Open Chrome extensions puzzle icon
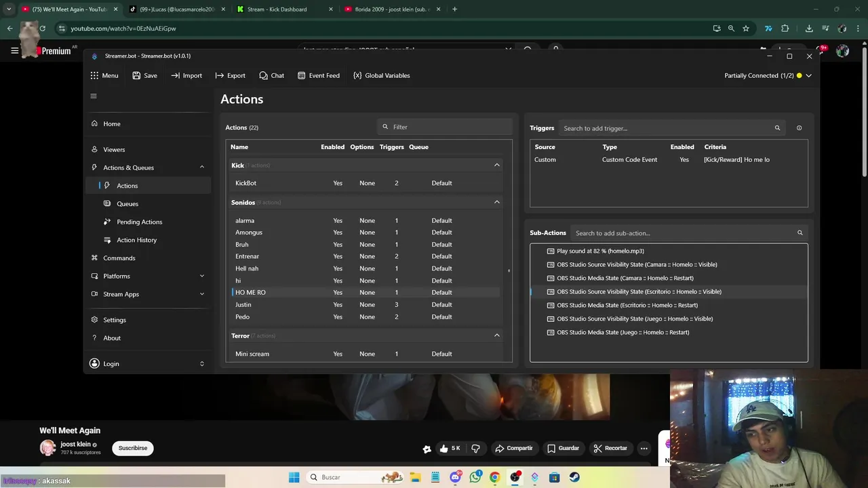The height and width of the screenshot is (488, 868). click(x=785, y=28)
